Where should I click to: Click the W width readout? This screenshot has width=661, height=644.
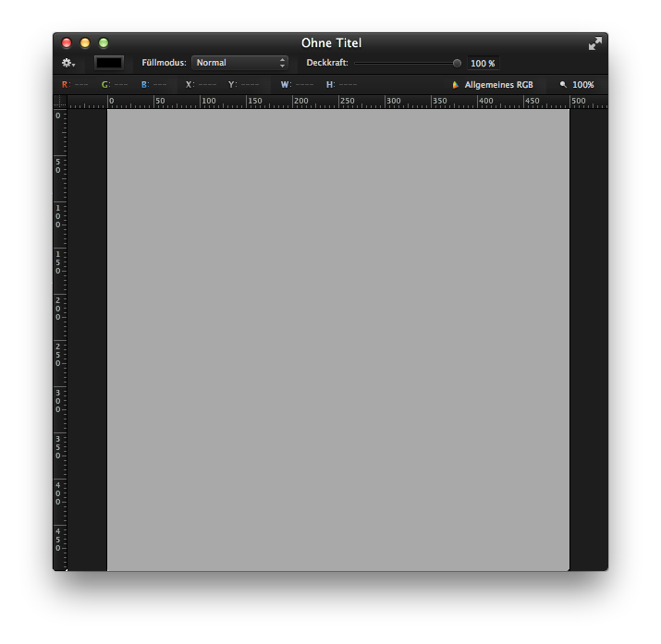pos(297,85)
